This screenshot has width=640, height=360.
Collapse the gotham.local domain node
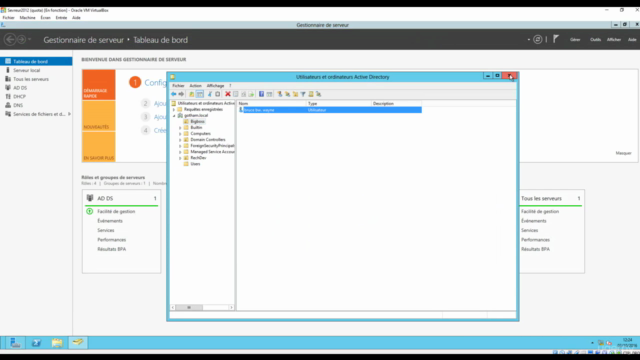[174, 116]
